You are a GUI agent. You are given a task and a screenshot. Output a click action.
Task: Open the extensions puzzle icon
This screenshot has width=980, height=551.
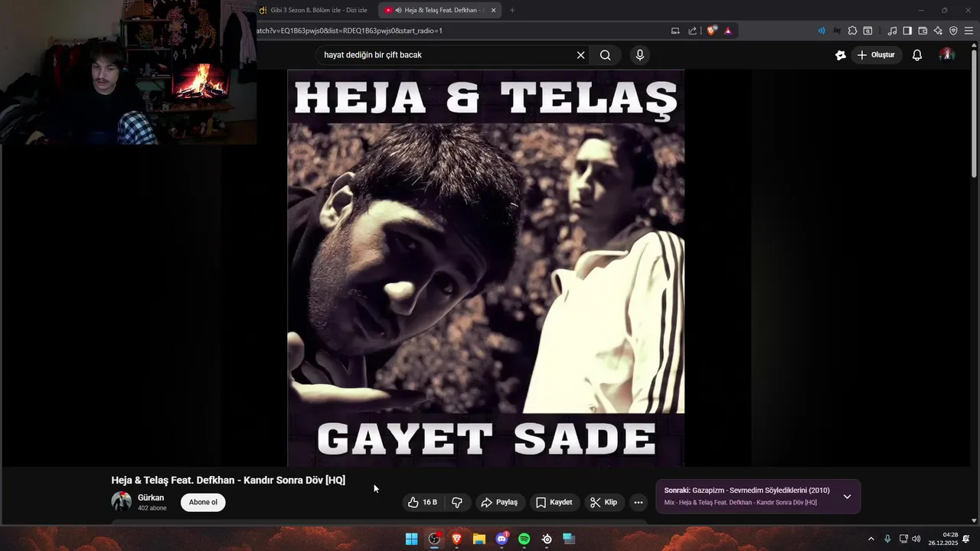[x=852, y=31]
